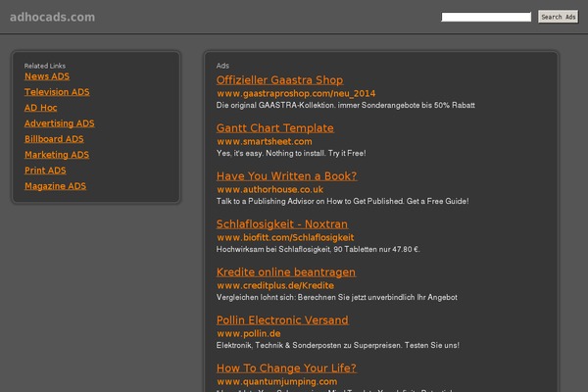Open the Magazine ADS related link
Screen dimensions: 588x392
tap(55, 186)
